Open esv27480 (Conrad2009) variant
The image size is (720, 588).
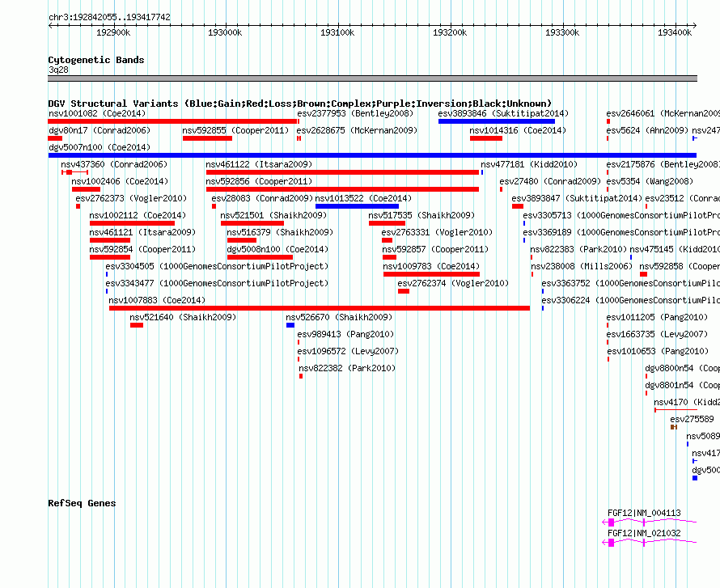point(550,181)
